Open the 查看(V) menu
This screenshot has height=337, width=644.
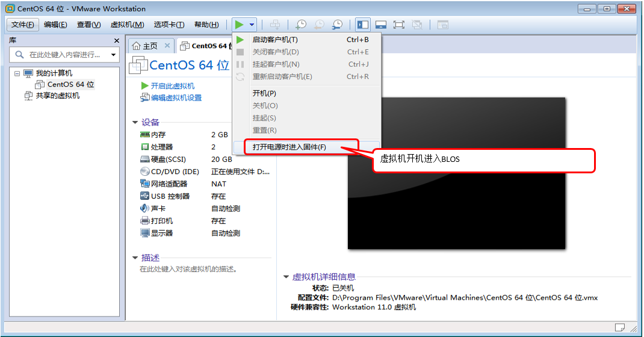coord(88,25)
